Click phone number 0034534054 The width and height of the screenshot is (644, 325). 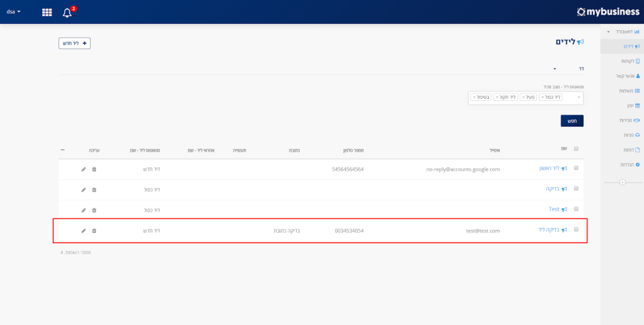pyautogui.click(x=349, y=231)
